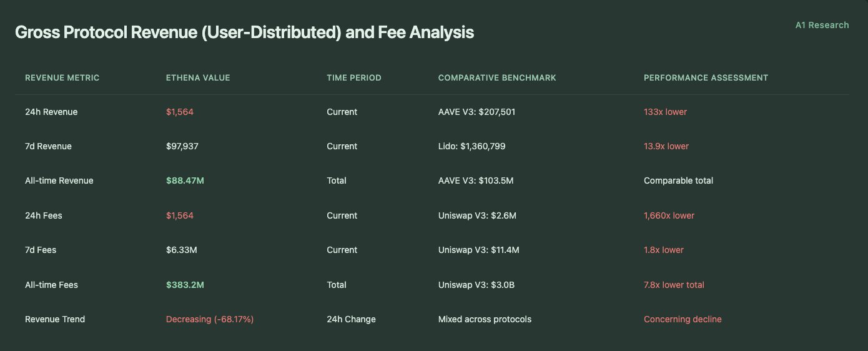
Task: Click the Gross Protocol Revenue heading
Action: tap(244, 32)
